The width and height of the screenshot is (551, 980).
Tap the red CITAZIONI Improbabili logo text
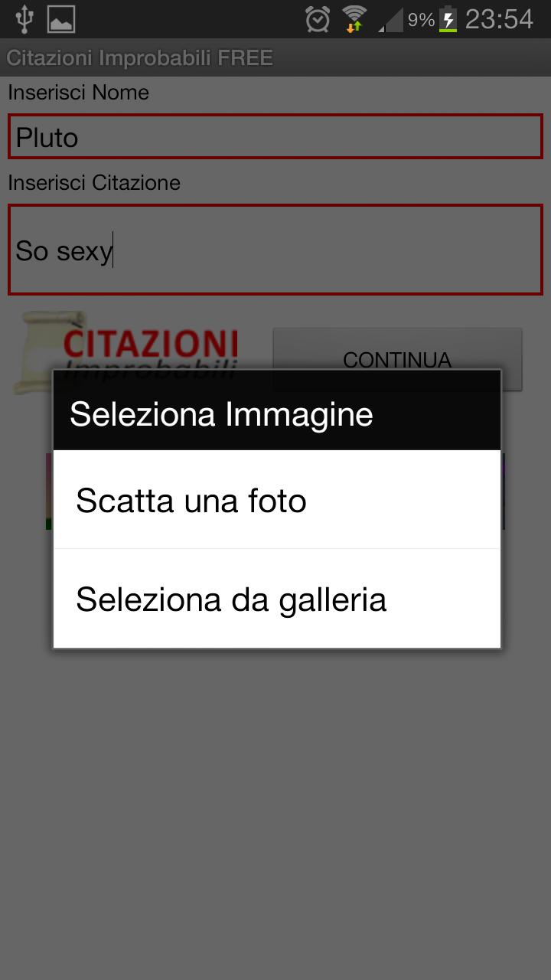click(x=151, y=351)
